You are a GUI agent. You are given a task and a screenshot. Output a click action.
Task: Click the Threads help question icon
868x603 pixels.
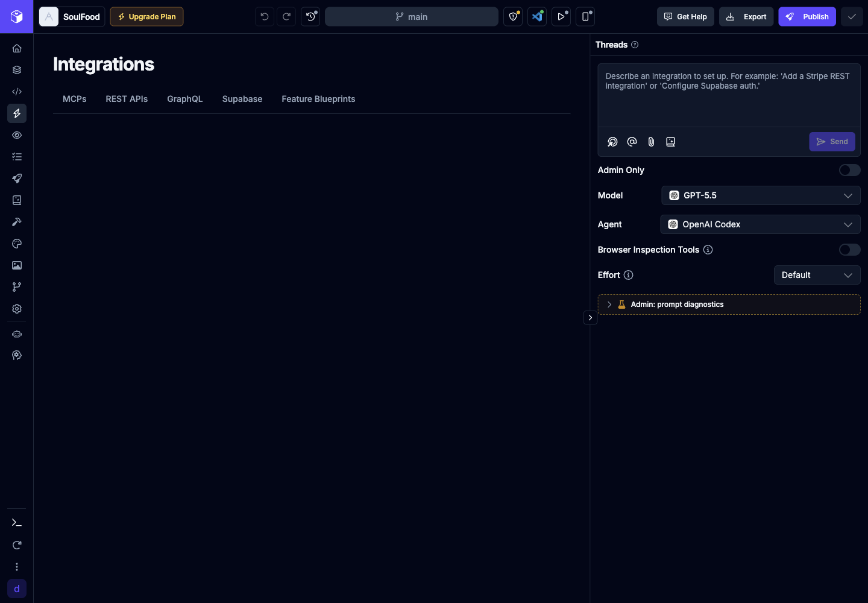tap(635, 45)
